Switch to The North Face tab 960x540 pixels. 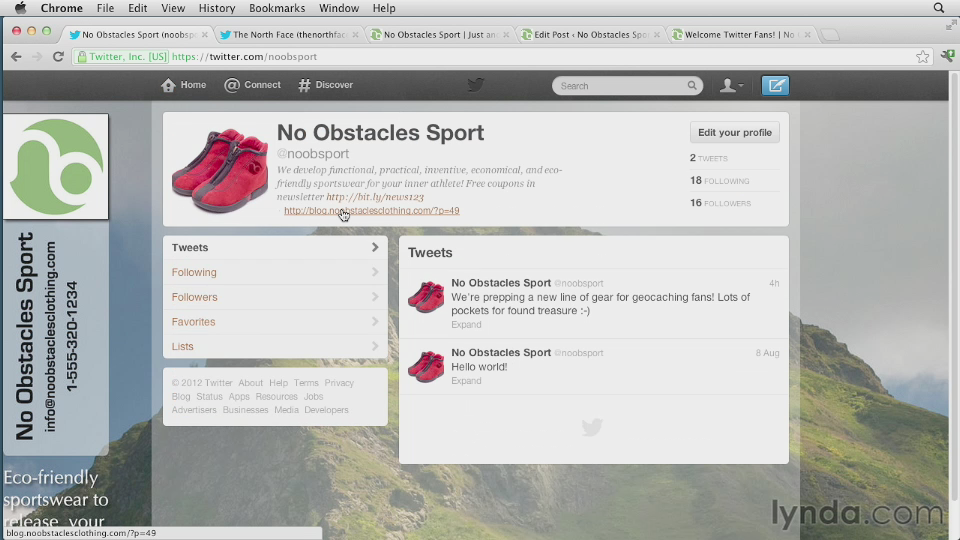(x=285, y=34)
